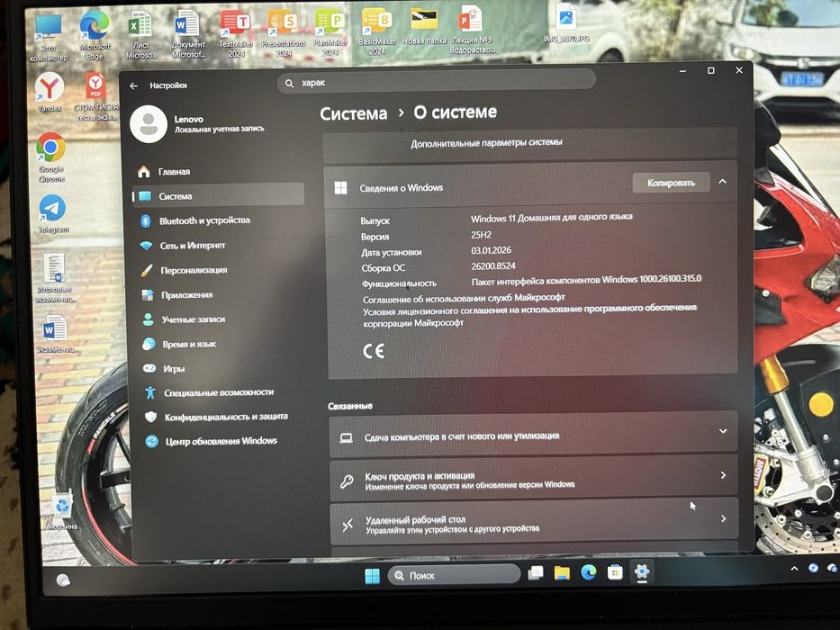
Task: Open Task View on the taskbar
Action: point(535,573)
